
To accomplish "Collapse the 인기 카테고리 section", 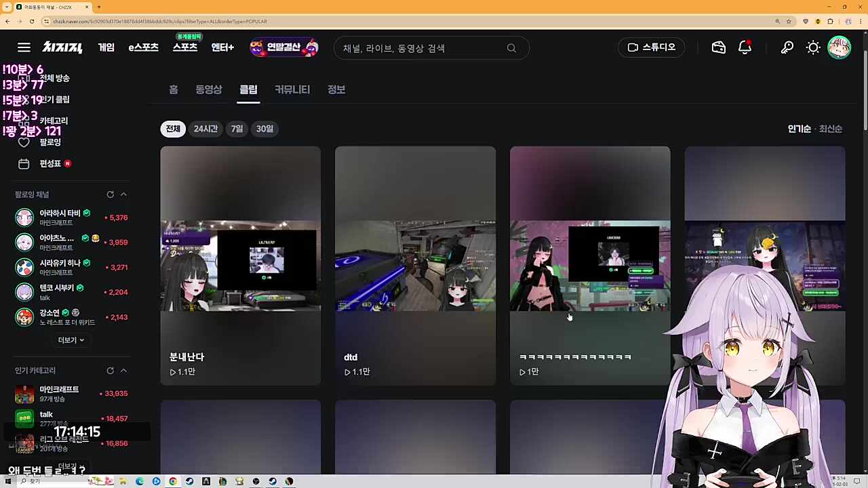I will [x=123, y=370].
